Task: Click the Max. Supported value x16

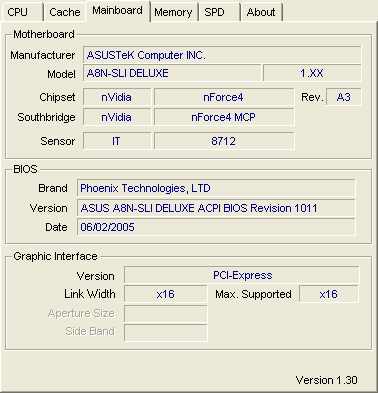Action: coord(329,294)
